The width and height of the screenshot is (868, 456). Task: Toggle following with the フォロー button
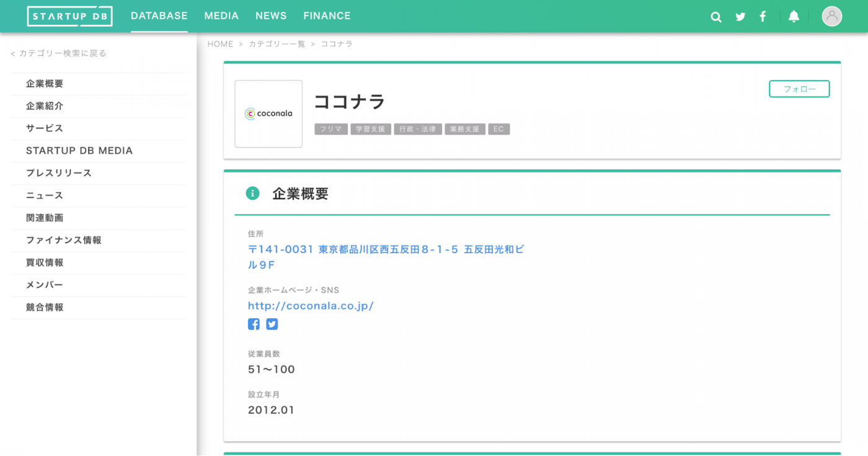click(x=799, y=89)
